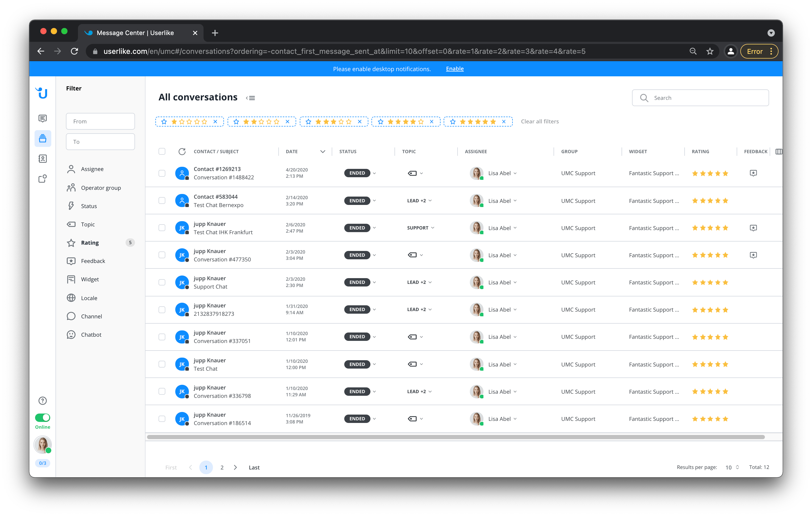Select checkbox for Conversation #477350
Screen dimensions: 812x516
click(x=162, y=255)
